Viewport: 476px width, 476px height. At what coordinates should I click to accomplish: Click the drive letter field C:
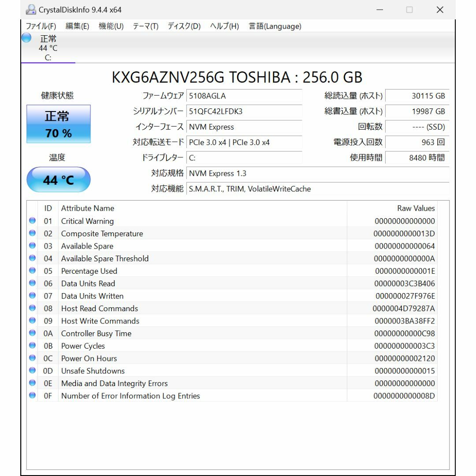(x=244, y=158)
